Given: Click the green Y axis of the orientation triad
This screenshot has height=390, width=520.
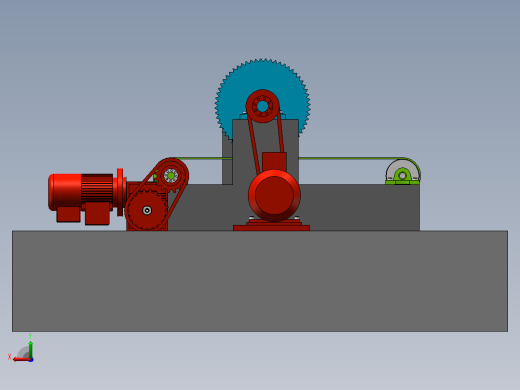Looking at the screenshot, I should [30, 350].
